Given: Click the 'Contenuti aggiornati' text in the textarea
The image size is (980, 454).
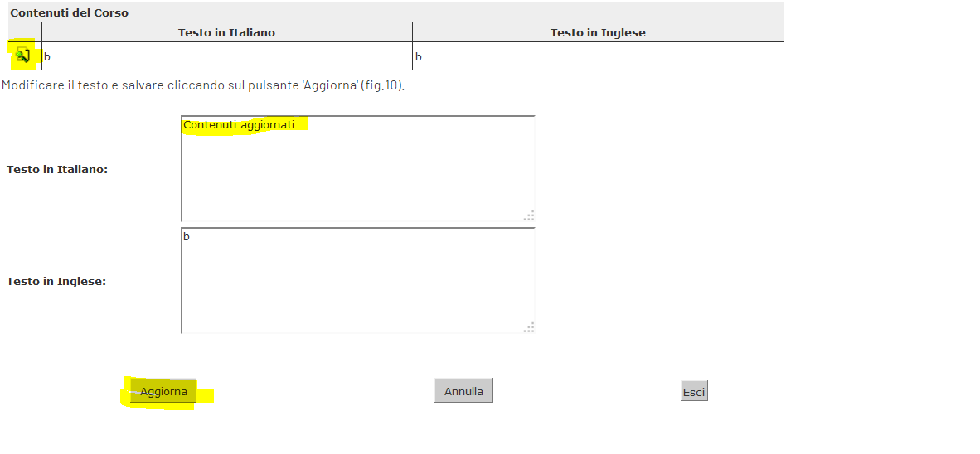Looking at the screenshot, I should (239, 124).
